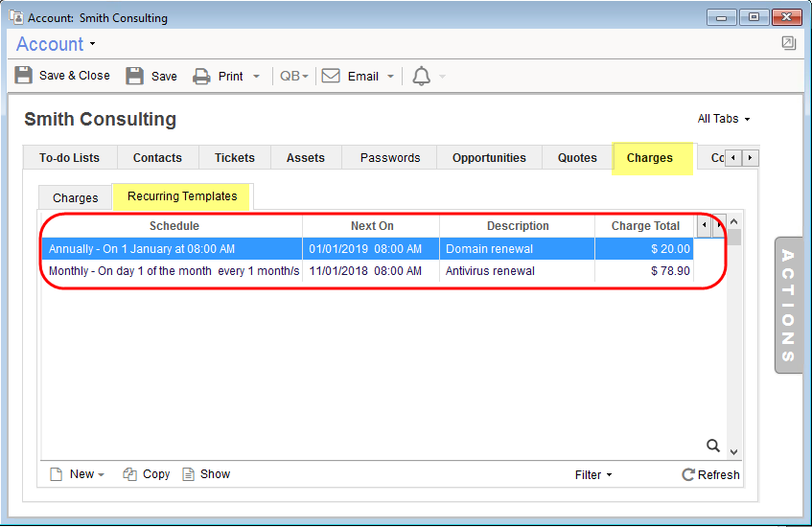Expand the Filter dropdown
This screenshot has height=527, width=812.
592,475
